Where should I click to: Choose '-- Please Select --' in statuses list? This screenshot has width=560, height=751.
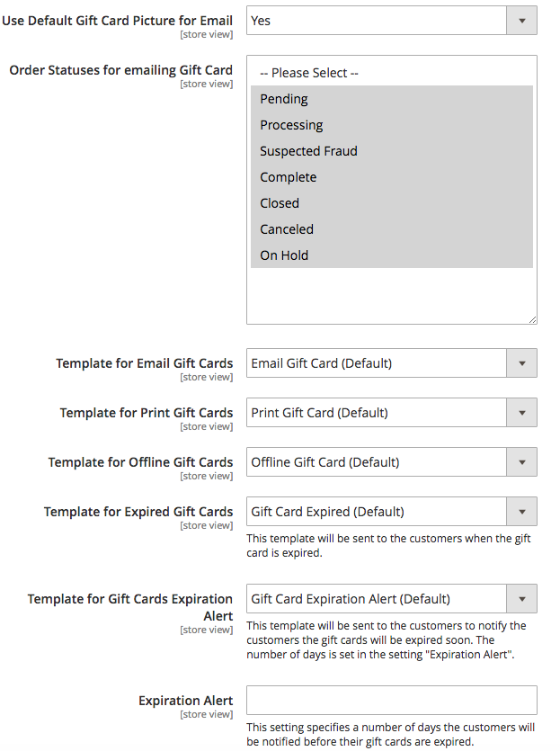[392, 73]
